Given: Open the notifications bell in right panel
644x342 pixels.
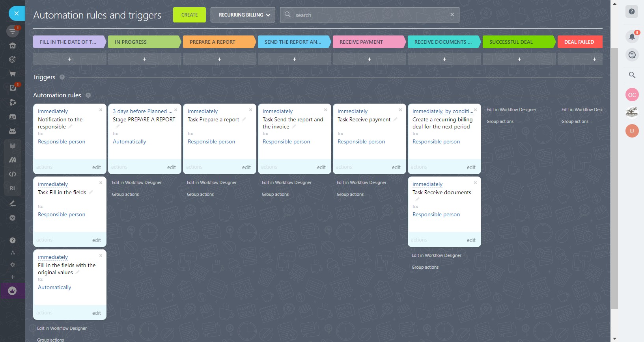Looking at the screenshot, I should click(632, 37).
